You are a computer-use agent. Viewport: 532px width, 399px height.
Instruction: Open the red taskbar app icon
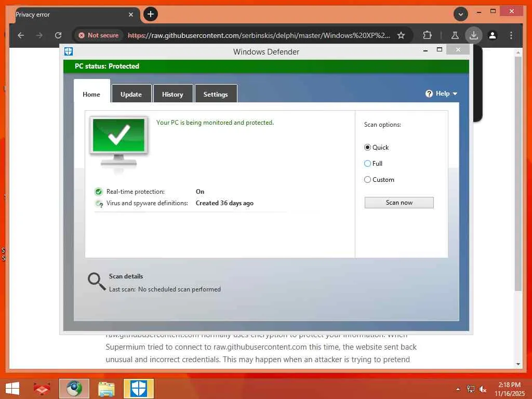point(42,389)
